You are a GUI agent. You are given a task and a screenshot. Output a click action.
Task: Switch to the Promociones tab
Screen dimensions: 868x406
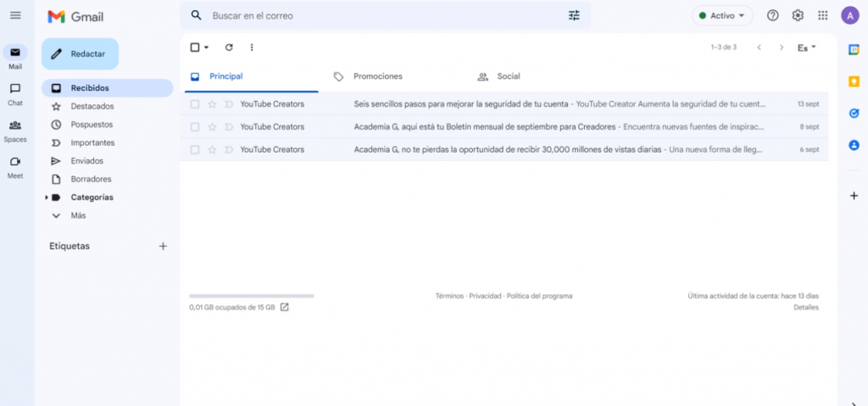tap(377, 76)
